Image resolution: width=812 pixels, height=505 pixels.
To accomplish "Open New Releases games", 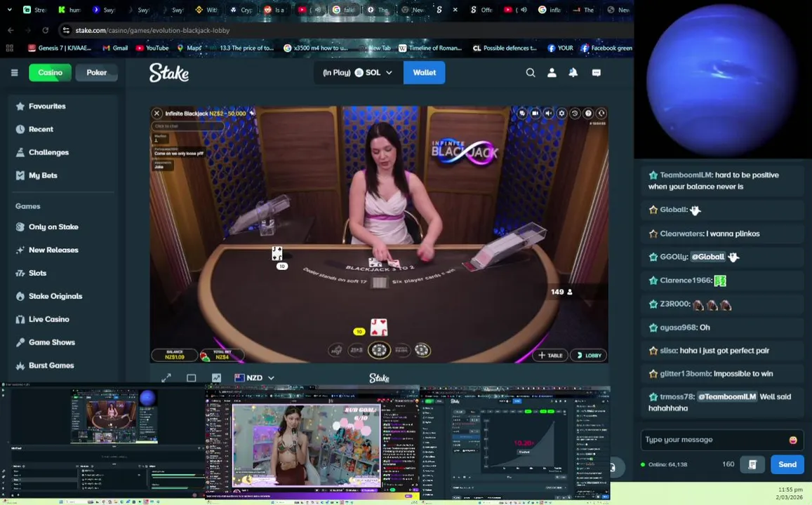I will (62, 250).
